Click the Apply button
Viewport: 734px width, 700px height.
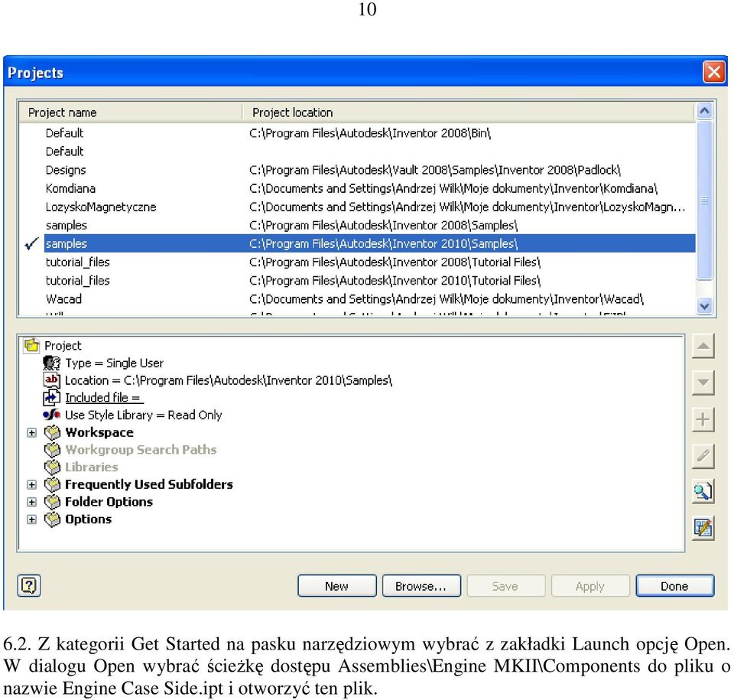pos(590,586)
